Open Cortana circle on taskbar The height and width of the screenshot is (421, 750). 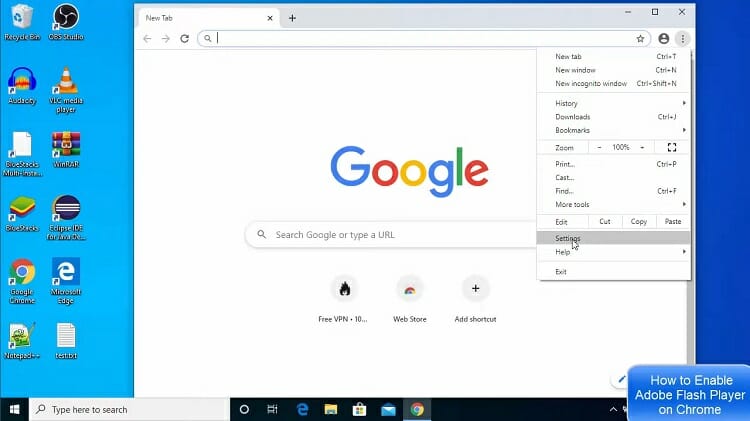(244, 410)
